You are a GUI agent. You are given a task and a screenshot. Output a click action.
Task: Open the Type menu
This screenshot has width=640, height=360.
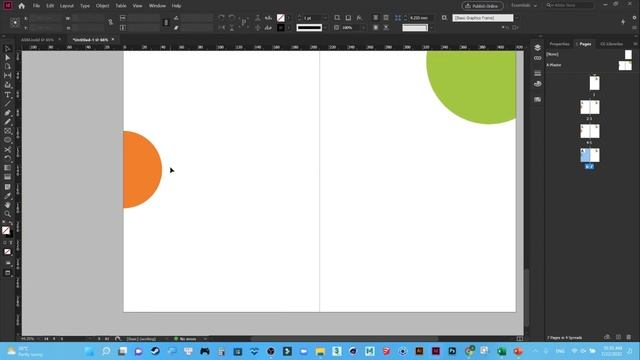pos(84,6)
